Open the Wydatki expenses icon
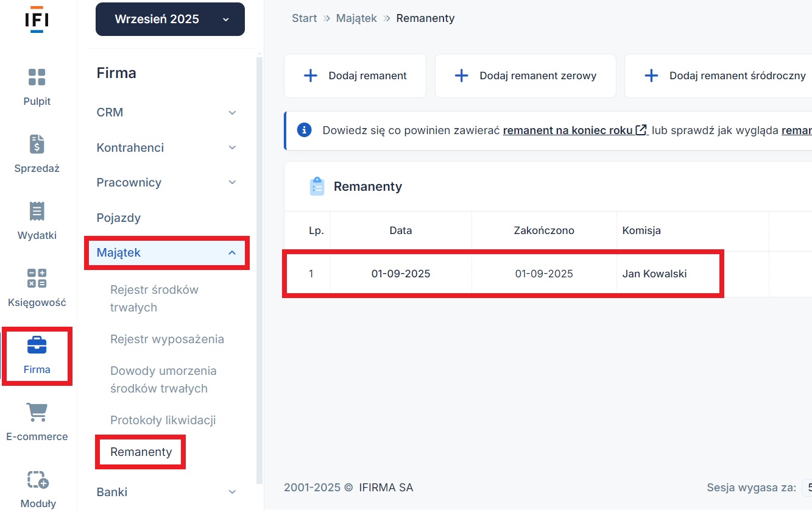The height and width of the screenshot is (512, 812). pos(37,212)
